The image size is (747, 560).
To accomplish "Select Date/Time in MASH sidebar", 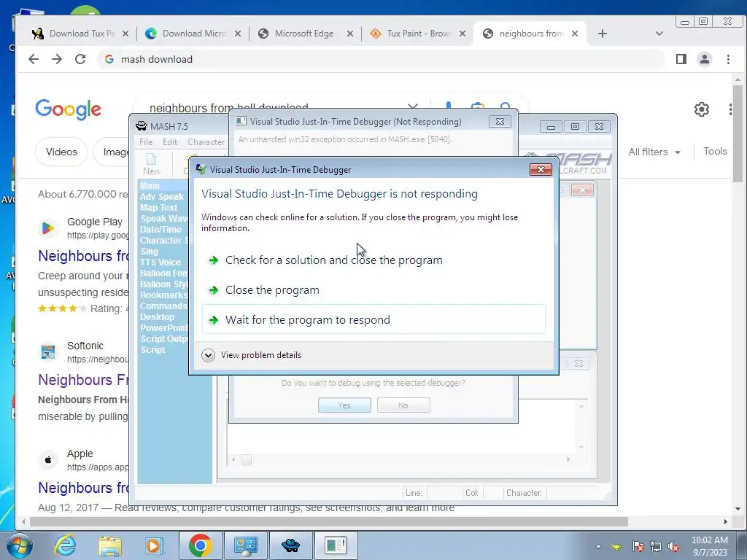I will pyautogui.click(x=160, y=230).
